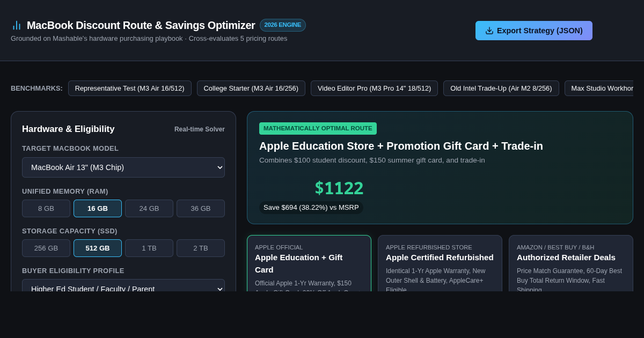
Task: Click the AMAZON / BEST BUY / B&H card label
Action: coord(555,247)
